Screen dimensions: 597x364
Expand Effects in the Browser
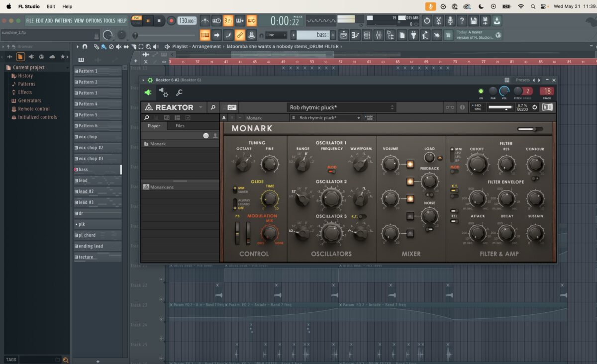point(25,92)
